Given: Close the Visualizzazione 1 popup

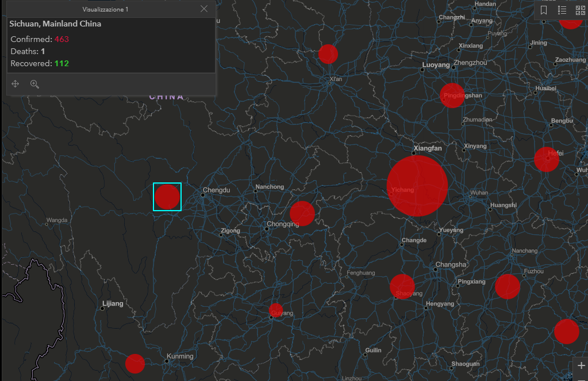Looking at the screenshot, I should click(x=204, y=9).
